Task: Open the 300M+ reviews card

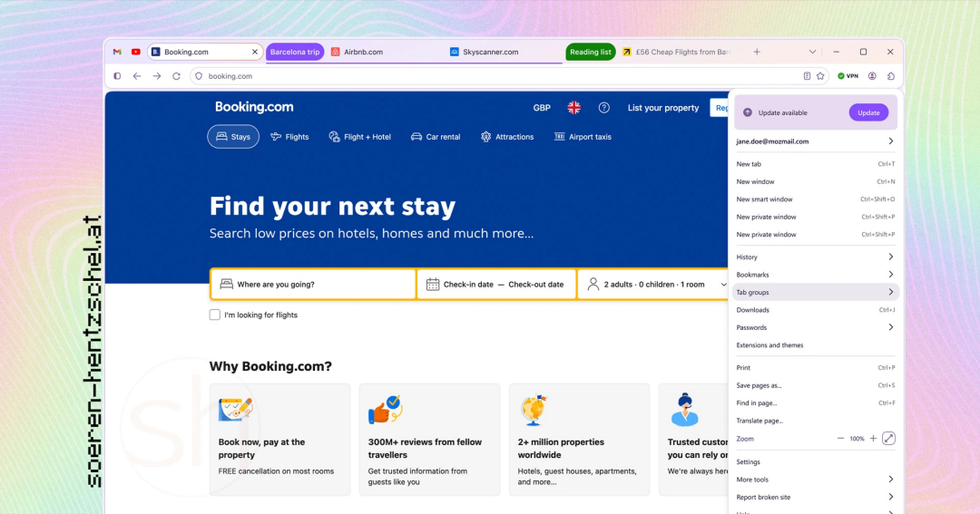Action: pyautogui.click(x=429, y=440)
